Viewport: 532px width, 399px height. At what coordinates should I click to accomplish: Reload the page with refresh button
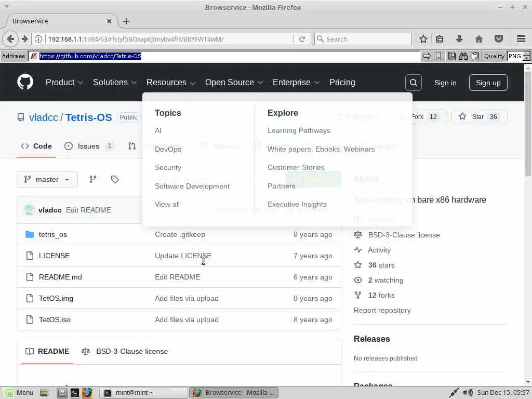click(x=302, y=39)
